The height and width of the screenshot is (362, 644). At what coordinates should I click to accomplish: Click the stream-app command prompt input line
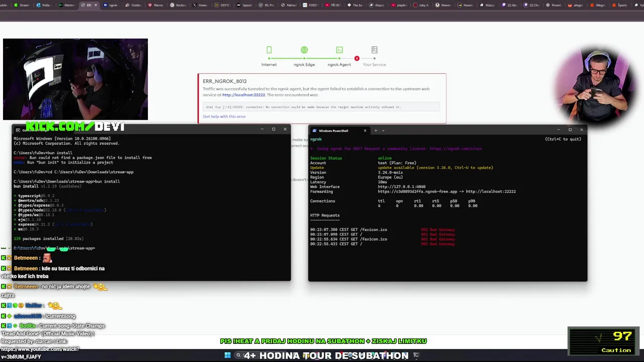[54, 248]
